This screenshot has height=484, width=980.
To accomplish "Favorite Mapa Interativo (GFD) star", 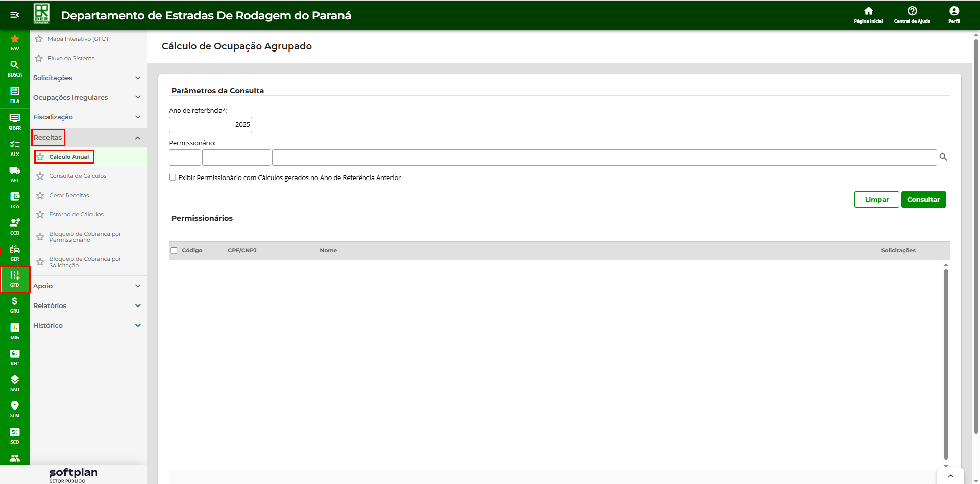I will 39,39.
